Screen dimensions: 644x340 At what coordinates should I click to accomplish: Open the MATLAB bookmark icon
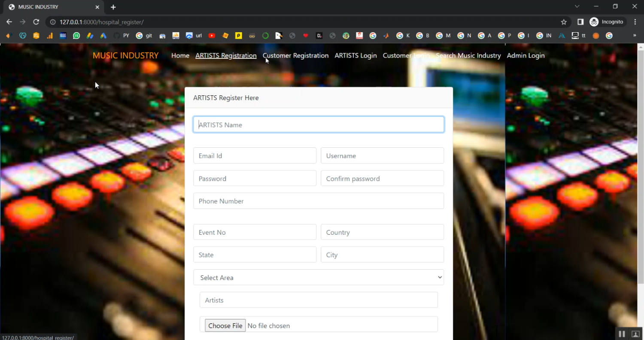coord(386,36)
